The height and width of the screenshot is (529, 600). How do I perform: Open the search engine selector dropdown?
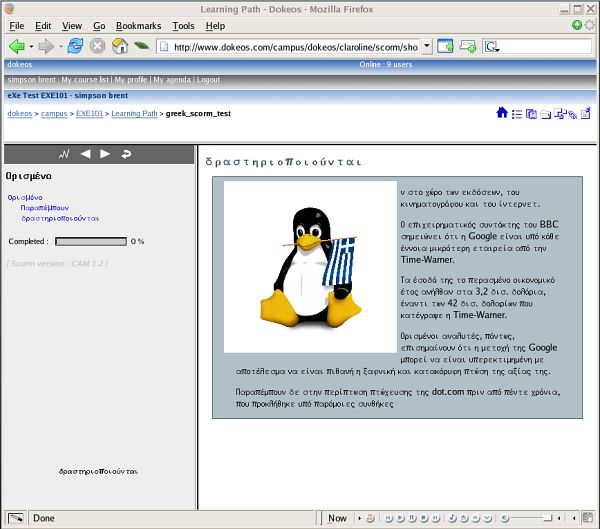coord(492,47)
